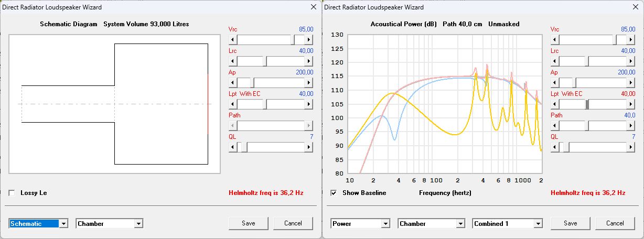Increase Path with right arrow, right window
The width and height of the screenshot is (644, 239).
click(631, 126)
